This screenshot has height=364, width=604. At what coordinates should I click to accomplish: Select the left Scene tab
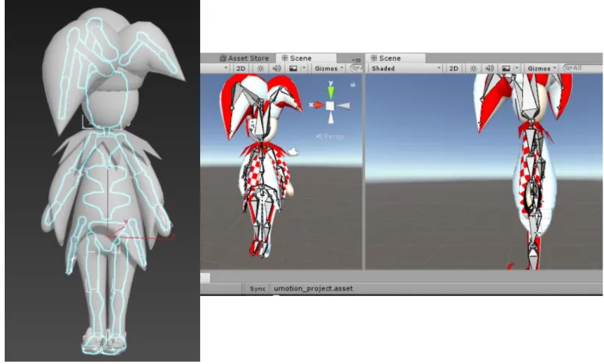(306, 58)
